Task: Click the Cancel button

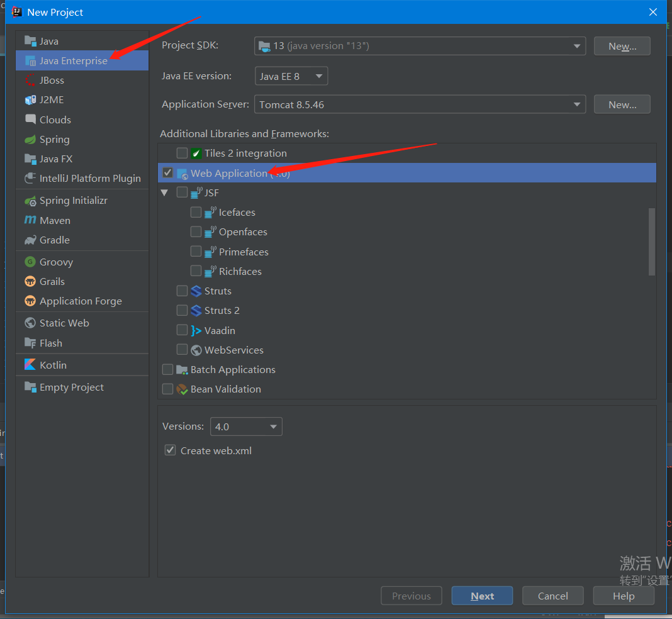Action: (553, 596)
